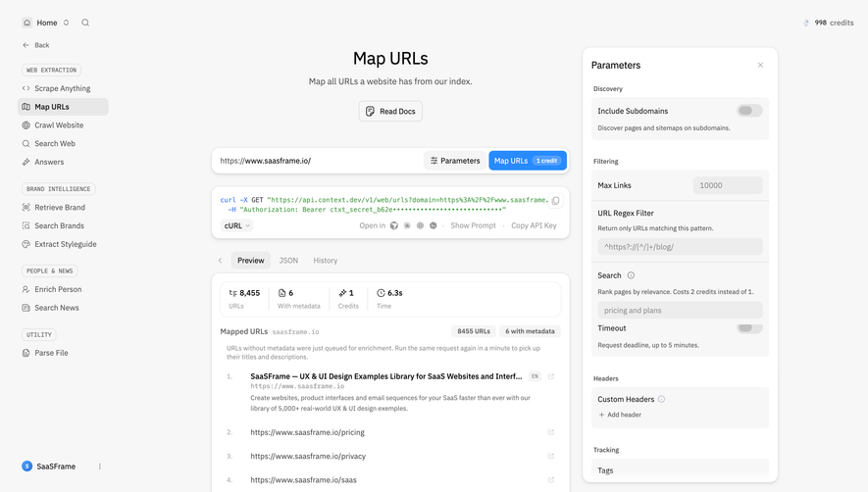
Task: Click the https://www.saasframe.io/pricing result
Action: click(307, 432)
